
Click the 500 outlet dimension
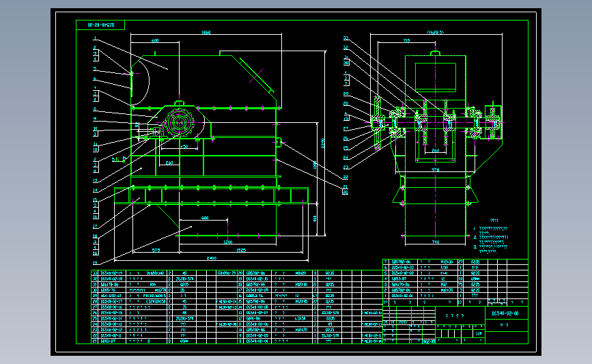(x=205, y=218)
